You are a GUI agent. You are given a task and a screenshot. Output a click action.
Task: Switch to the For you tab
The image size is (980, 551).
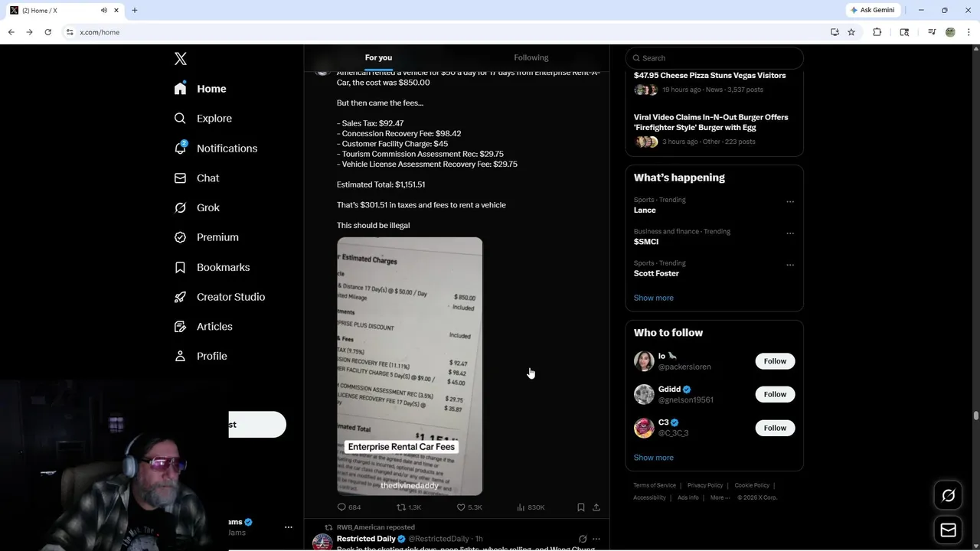pos(378,57)
